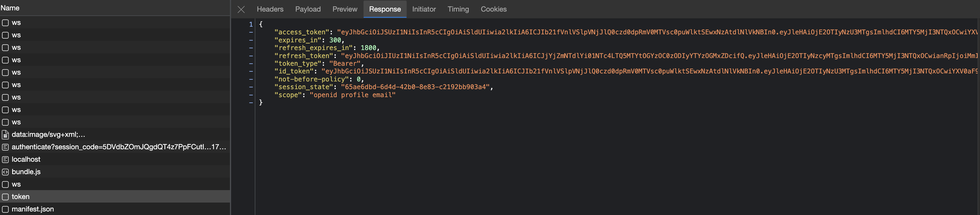
Task: Switch to the Cookies tab
Action: tap(493, 9)
